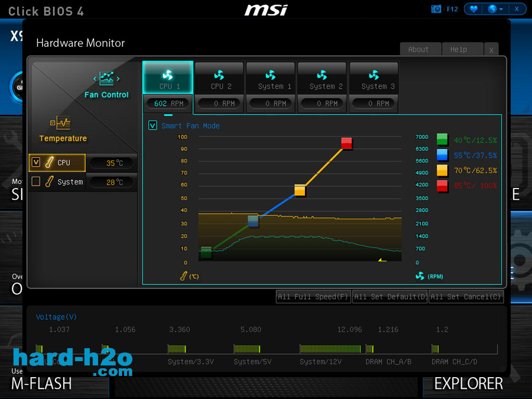Screen dimensions: 532x399
Task: Check the System temperature checkbox
Action: coord(36,181)
